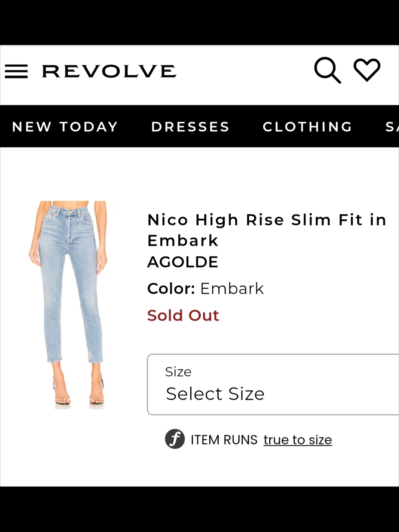Open the NEW TODAY section
Image resolution: width=399 pixels, height=532 pixels.
click(x=65, y=127)
